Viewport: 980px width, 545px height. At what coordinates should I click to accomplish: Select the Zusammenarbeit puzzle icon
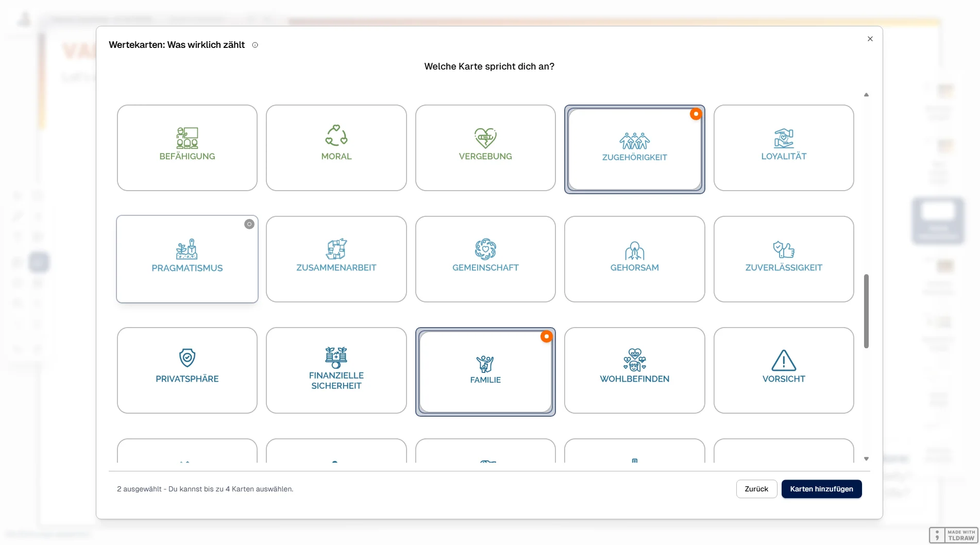(x=336, y=249)
